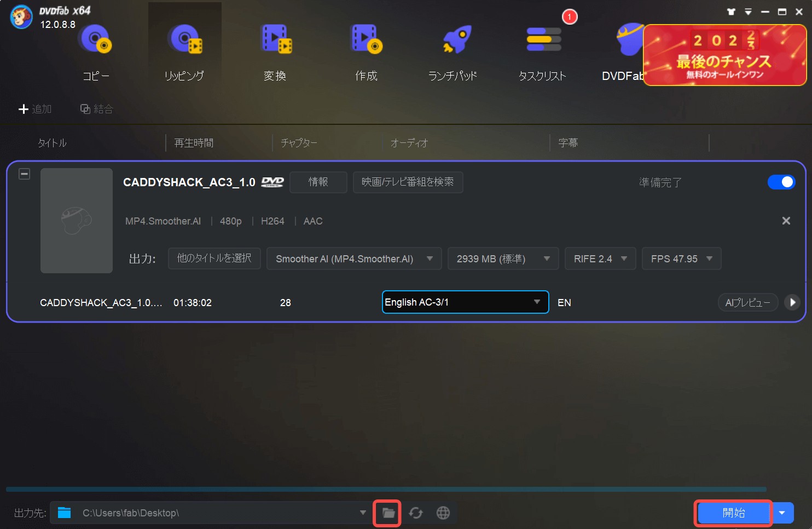Click the tasklist notification badge showing 1

570,17
